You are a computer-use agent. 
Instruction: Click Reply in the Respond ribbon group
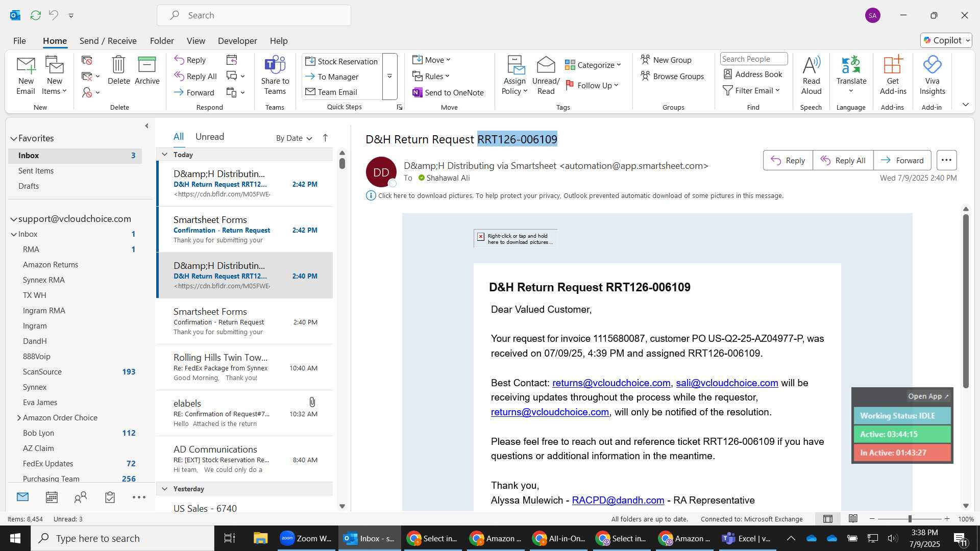tap(190, 60)
